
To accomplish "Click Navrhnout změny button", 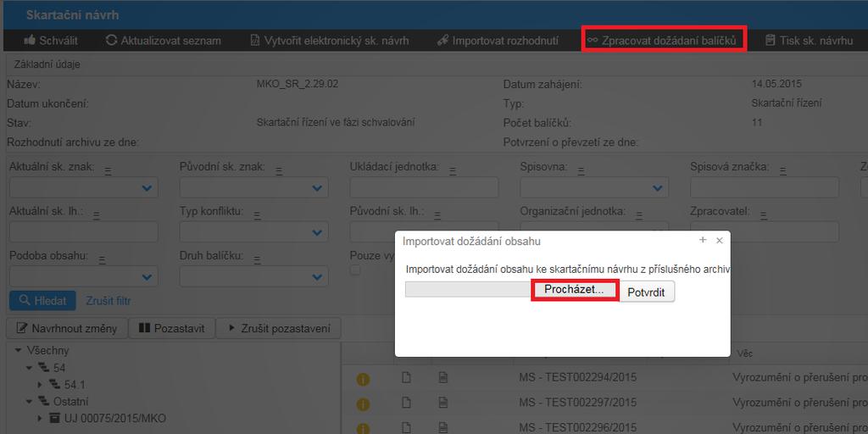I will click(67, 328).
